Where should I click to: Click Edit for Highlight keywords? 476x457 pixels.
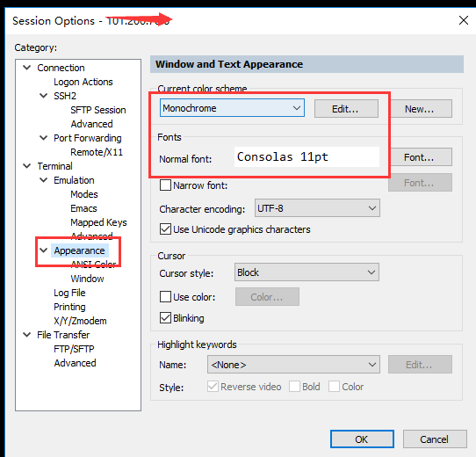[x=420, y=365]
